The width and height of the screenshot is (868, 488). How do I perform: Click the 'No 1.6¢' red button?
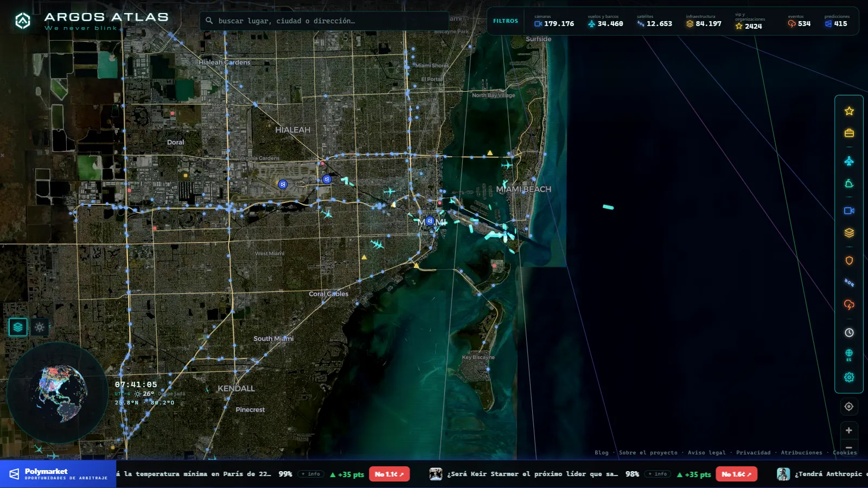point(736,474)
